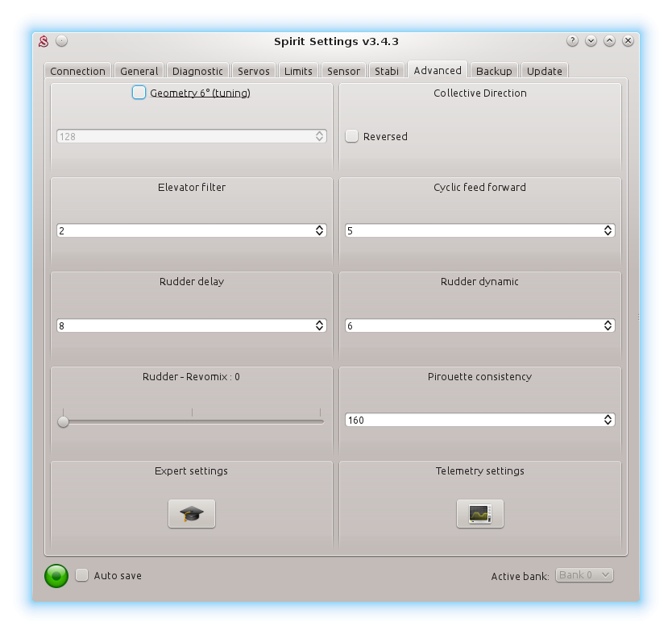
Task: Click the Rudder dynamic value field
Action: (472, 325)
